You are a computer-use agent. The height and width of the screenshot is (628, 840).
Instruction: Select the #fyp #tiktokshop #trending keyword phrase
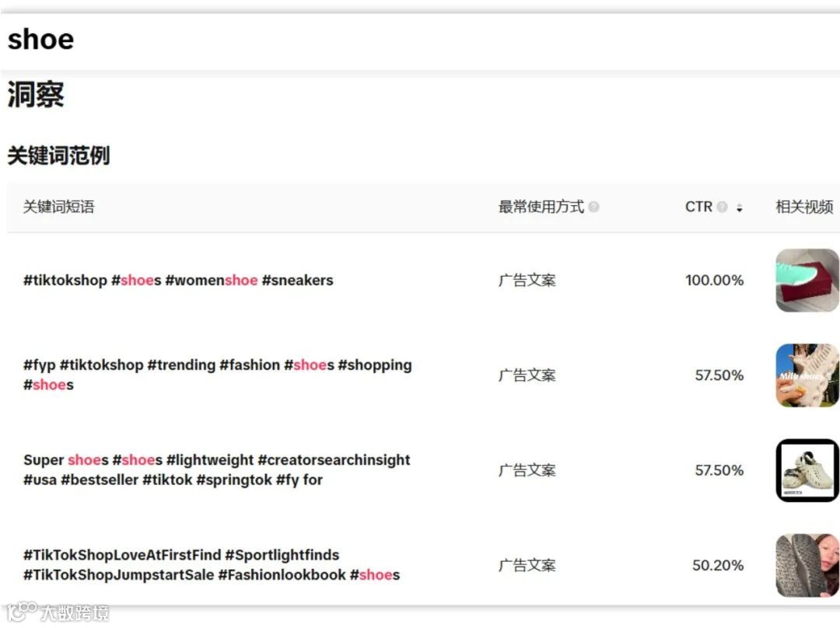(217, 375)
